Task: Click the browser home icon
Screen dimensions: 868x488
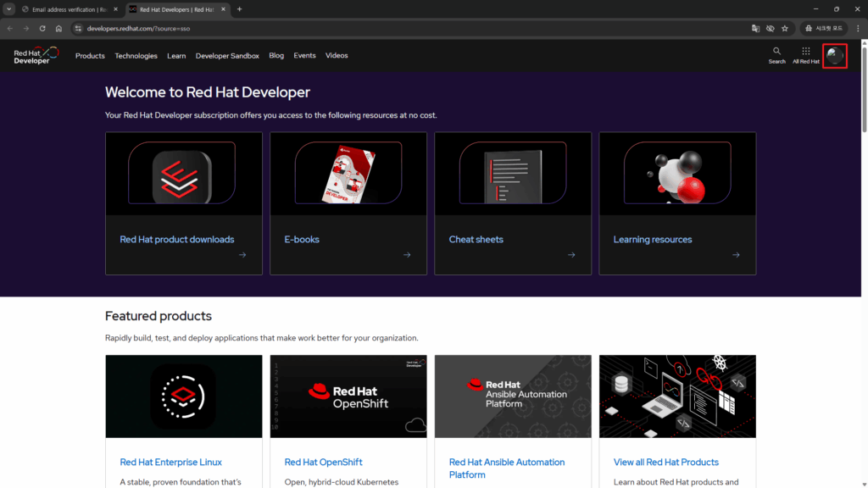Action: [58, 28]
